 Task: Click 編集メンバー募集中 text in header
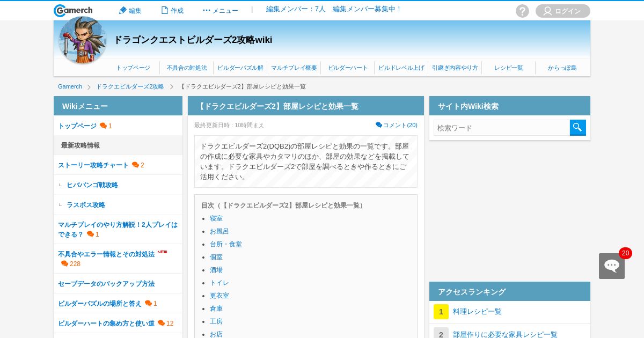click(367, 9)
